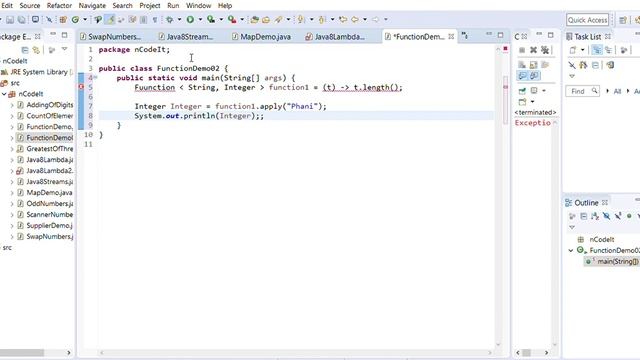Click the Coverage run icon in toolbar

point(211,19)
